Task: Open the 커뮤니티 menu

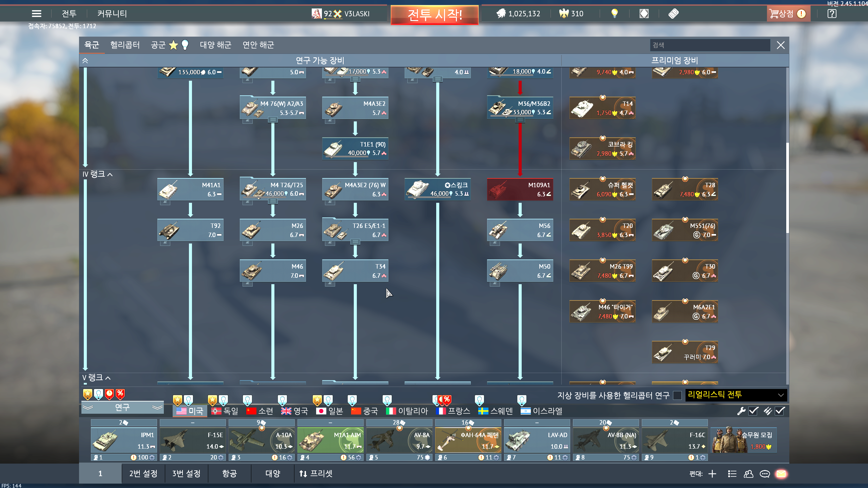Action: (112, 14)
